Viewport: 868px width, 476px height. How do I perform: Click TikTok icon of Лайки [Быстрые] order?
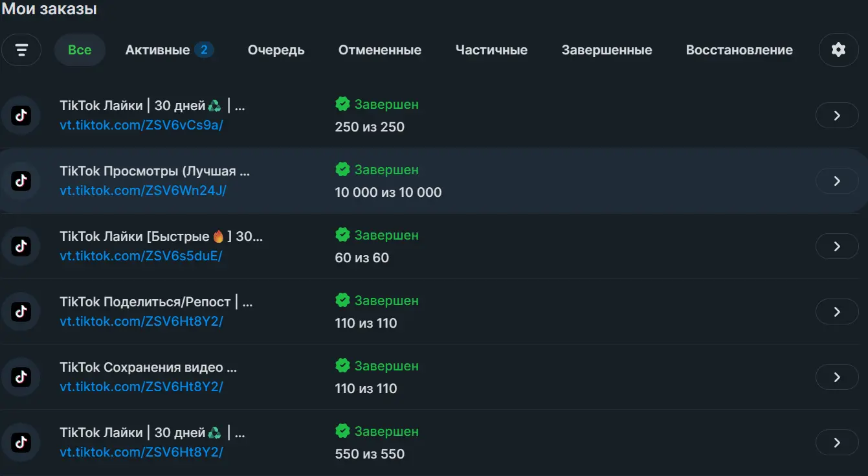pyautogui.click(x=21, y=246)
